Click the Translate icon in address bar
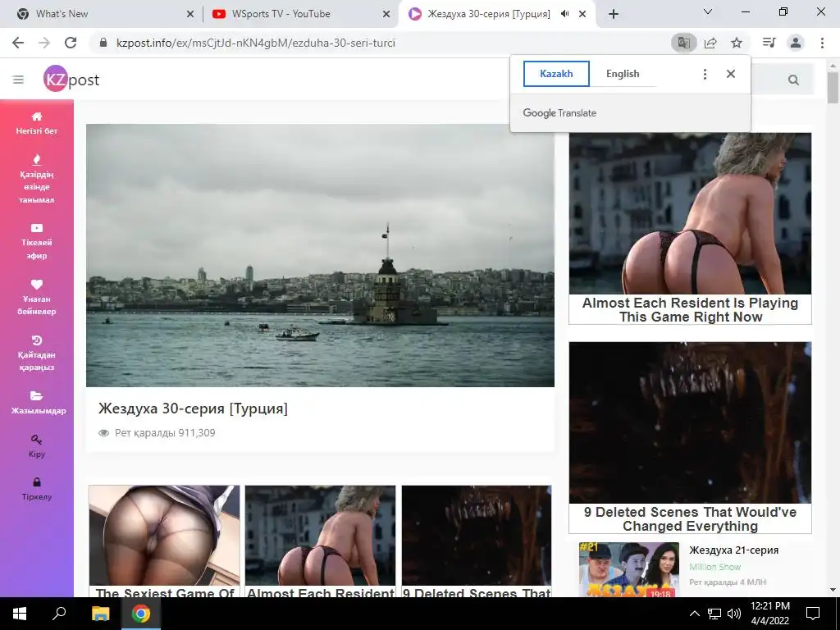 tap(683, 43)
